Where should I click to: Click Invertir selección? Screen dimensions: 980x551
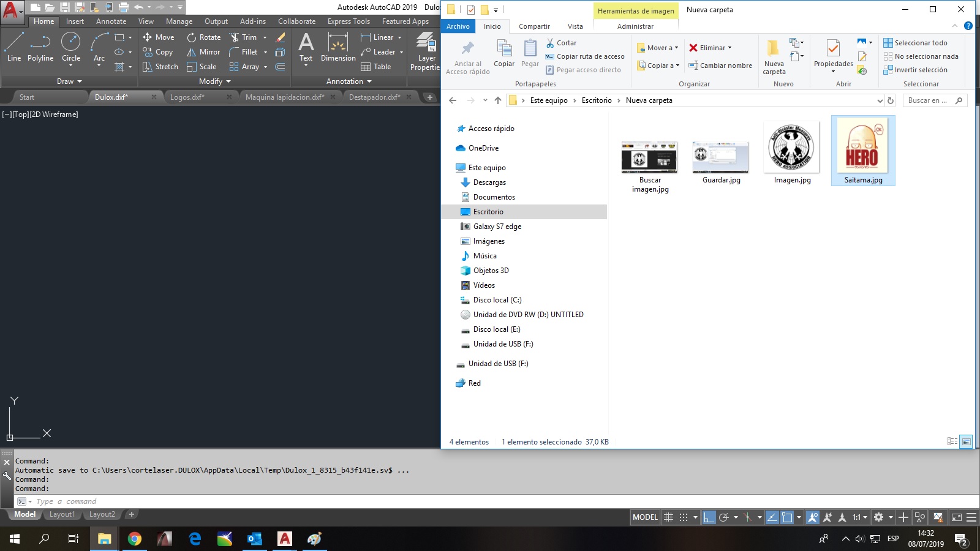pyautogui.click(x=915, y=70)
